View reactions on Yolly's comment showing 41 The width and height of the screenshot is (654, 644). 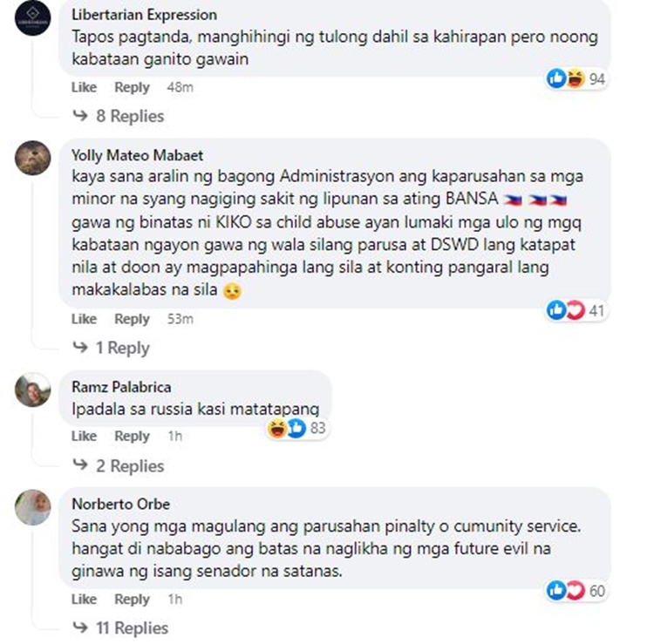pos(577,310)
